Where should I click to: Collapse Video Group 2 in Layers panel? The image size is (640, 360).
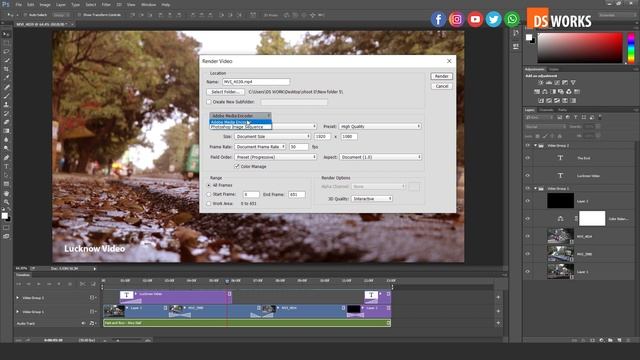[535, 146]
